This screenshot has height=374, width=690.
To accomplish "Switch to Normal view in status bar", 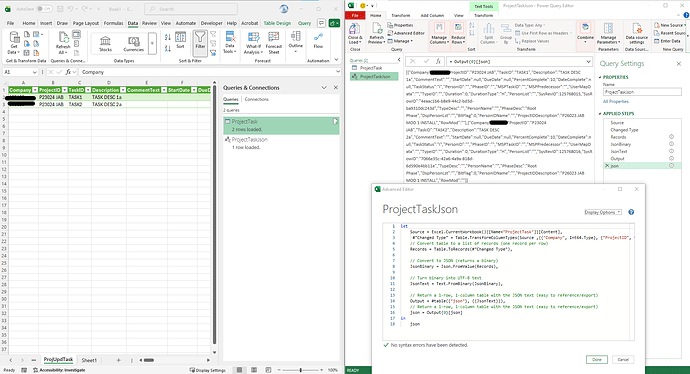I will [239, 370].
